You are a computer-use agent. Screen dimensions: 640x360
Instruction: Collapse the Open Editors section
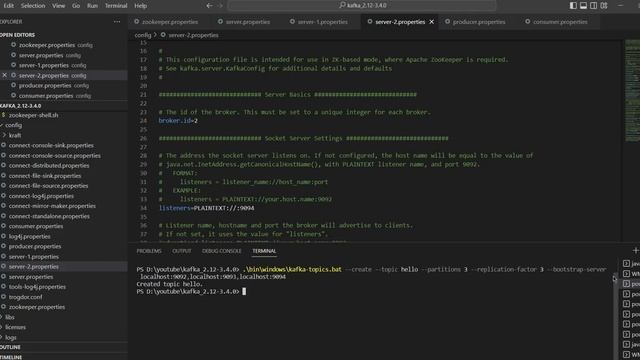[18, 35]
